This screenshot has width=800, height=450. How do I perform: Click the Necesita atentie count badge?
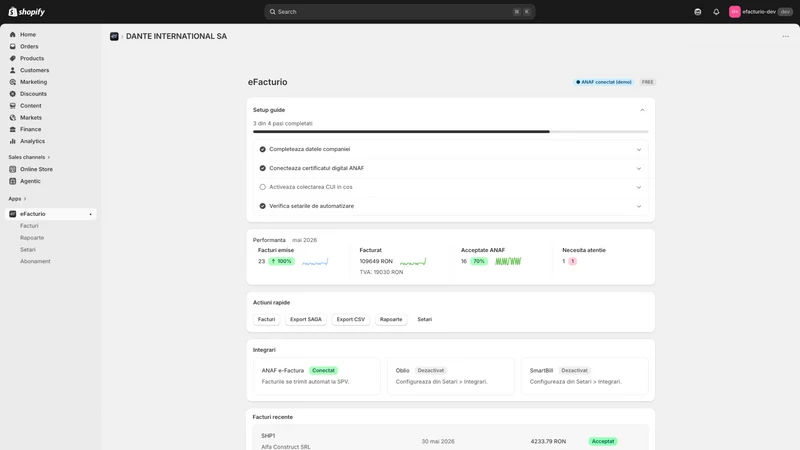tap(572, 261)
